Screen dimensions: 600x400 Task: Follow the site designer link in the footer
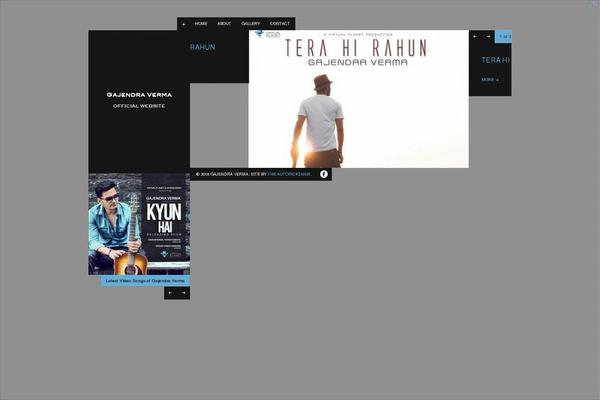[x=289, y=174]
